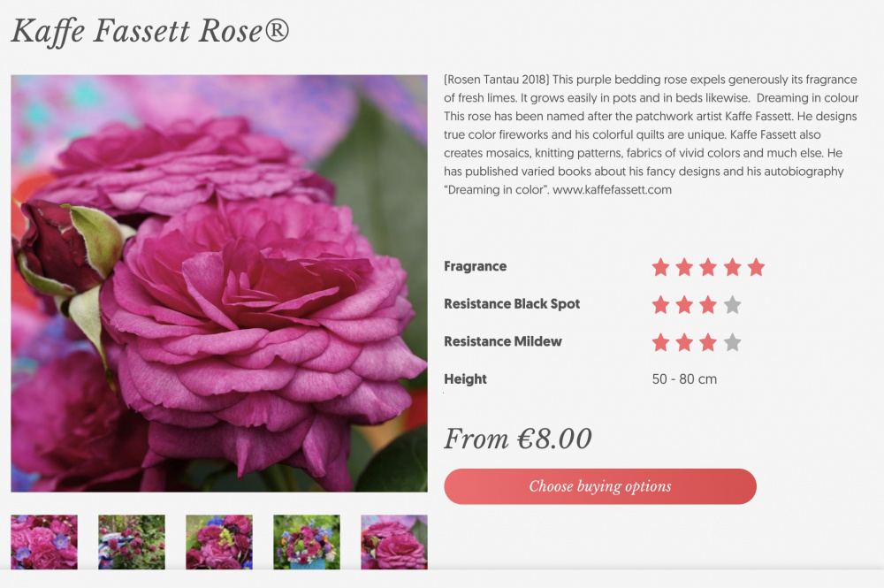Click the 50 - 80 cm height value
The image size is (884, 588).
pyautogui.click(x=684, y=378)
